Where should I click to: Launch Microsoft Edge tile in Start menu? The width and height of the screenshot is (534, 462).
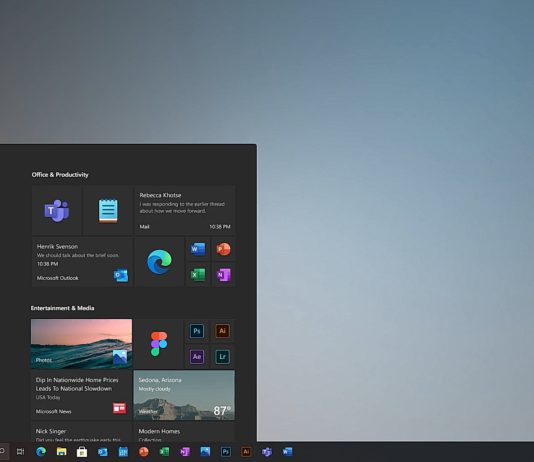click(159, 262)
